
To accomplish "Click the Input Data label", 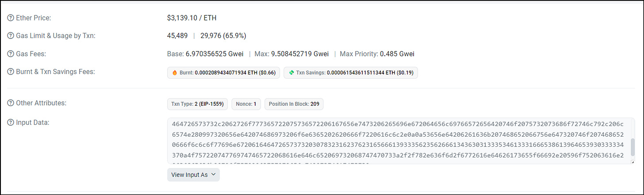I will (x=33, y=122).
